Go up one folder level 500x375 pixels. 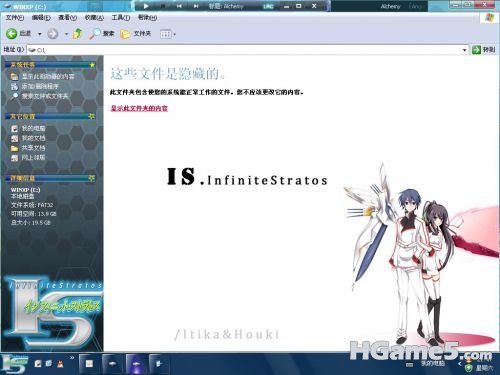(x=78, y=33)
